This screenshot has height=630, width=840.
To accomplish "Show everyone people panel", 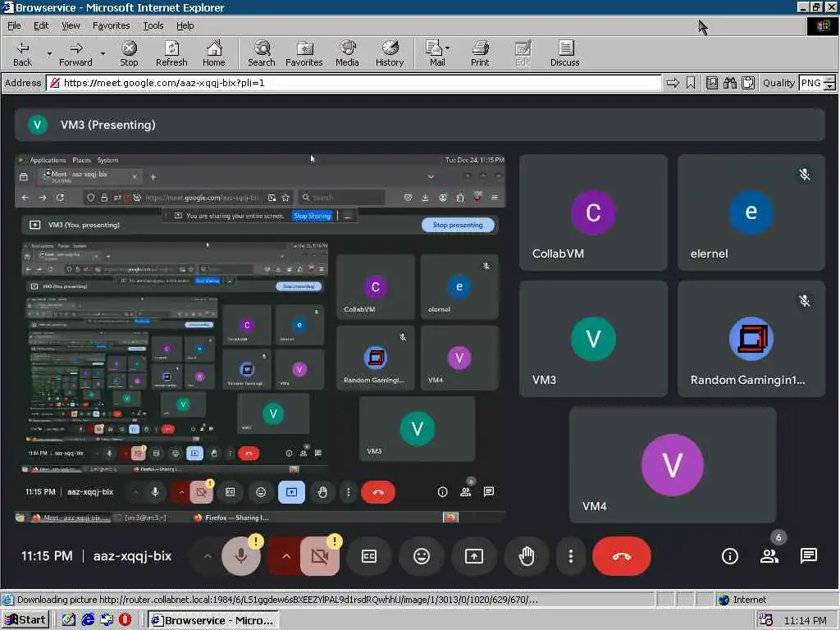I will tap(769, 556).
